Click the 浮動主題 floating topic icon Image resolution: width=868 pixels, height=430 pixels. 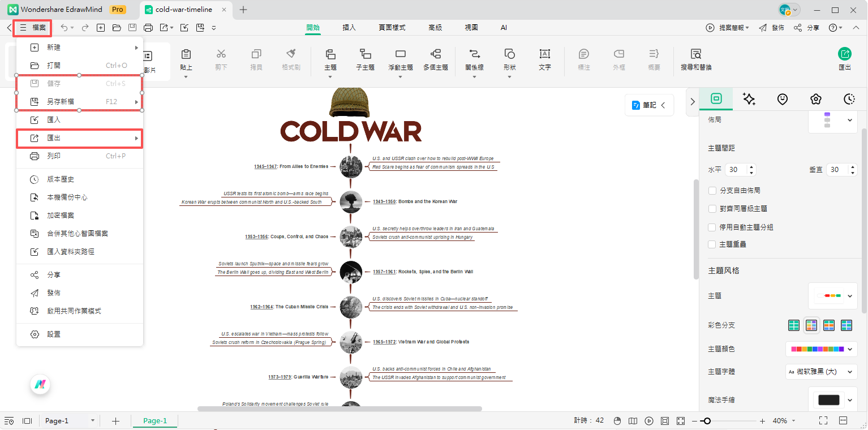pos(401,54)
